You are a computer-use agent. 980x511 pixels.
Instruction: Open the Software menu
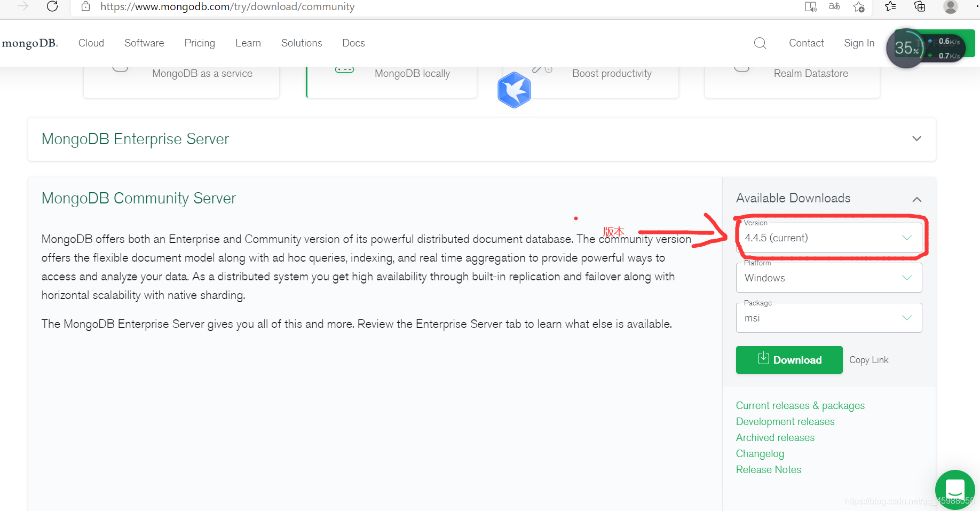[x=144, y=43]
